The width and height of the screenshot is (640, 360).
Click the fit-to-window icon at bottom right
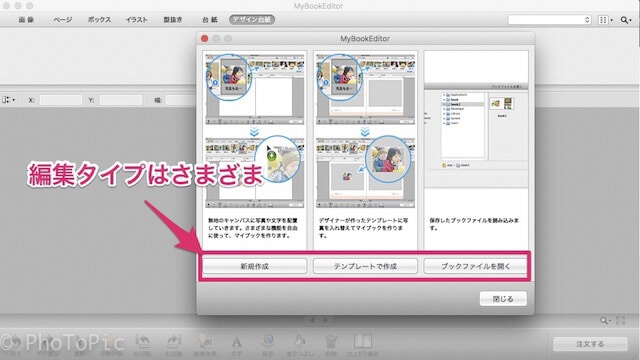[x=620, y=321]
